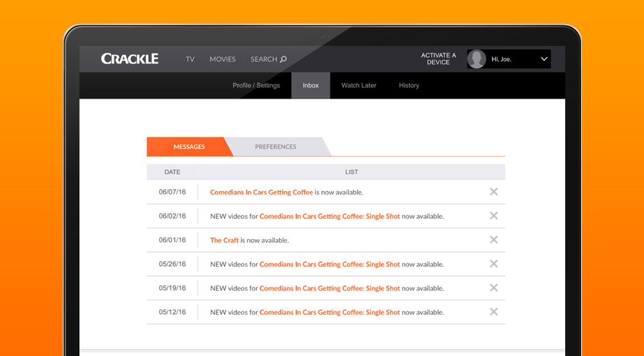Click Activate a Device
The width and height of the screenshot is (644, 356).
tap(438, 59)
